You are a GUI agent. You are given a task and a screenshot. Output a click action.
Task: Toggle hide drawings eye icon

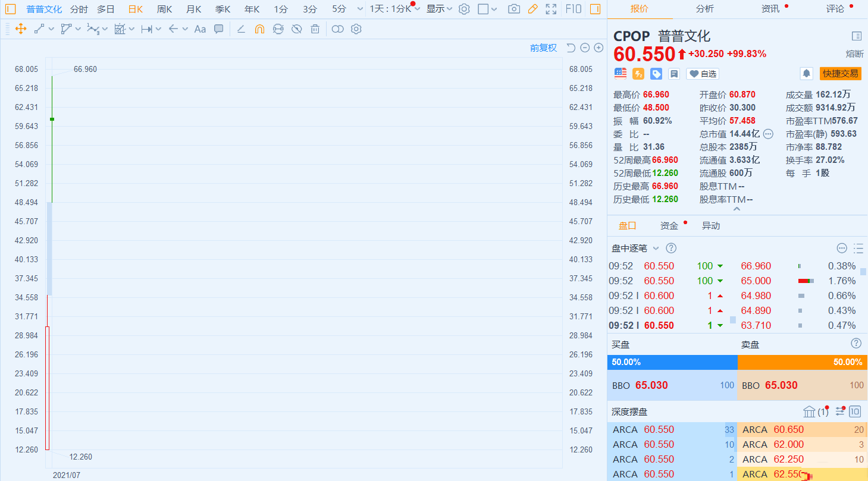pos(296,29)
